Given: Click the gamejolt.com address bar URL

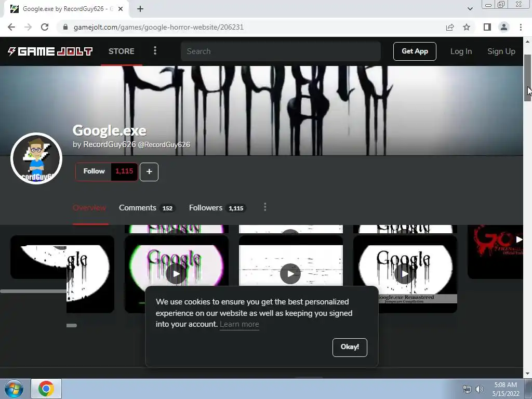Looking at the screenshot, I should click(158, 27).
